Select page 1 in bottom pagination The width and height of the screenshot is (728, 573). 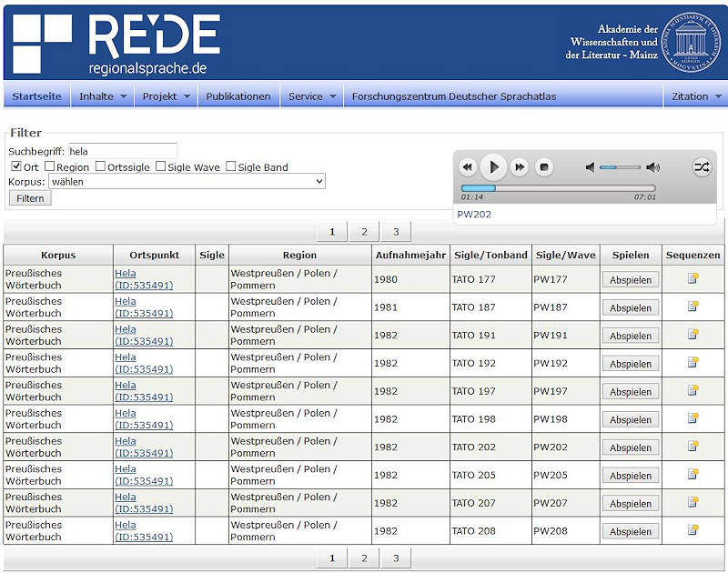click(x=332, y=558)
